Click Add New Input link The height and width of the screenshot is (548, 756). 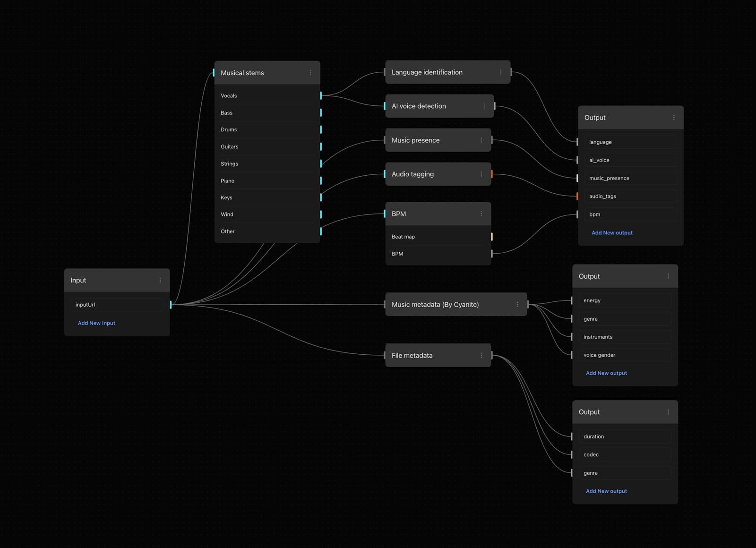(96, 323)
